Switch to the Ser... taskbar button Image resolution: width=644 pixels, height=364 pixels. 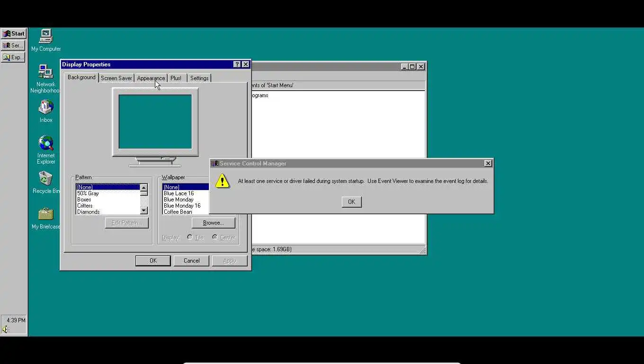(x=13, y=45)
